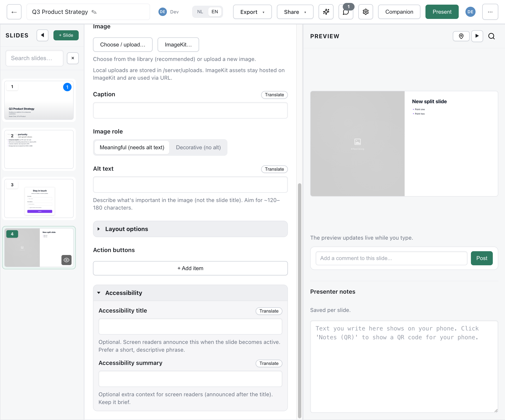Open the ImageKit… picker
The height and width of the screenshot is (420, 505).
point(178,44)
